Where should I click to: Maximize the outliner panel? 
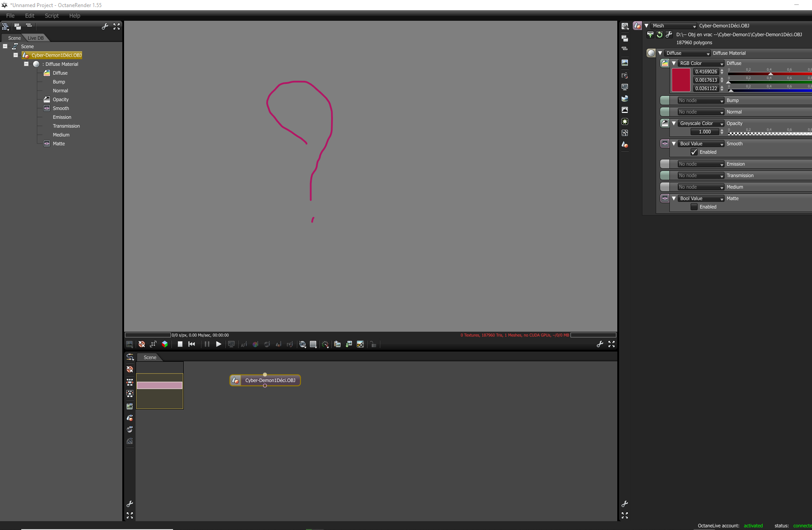tap(117, 26)
